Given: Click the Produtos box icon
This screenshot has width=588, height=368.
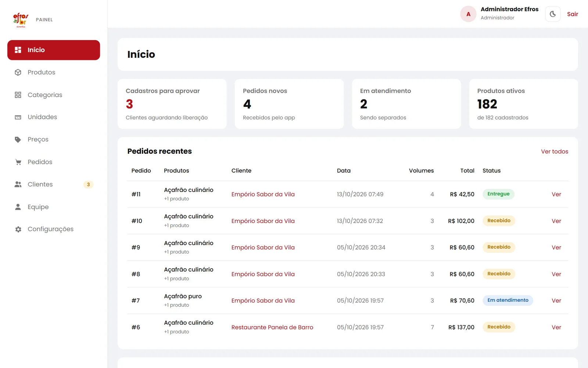Looking at the screenshot, I should click(x=18, y=72).
